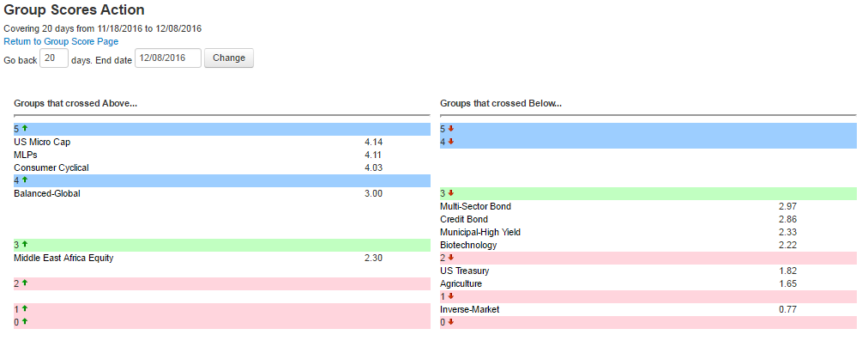Select the Multi-Sector Bond group
Image resolution: width=868 pixels, height=347 pixels.
tap(475, 206)
